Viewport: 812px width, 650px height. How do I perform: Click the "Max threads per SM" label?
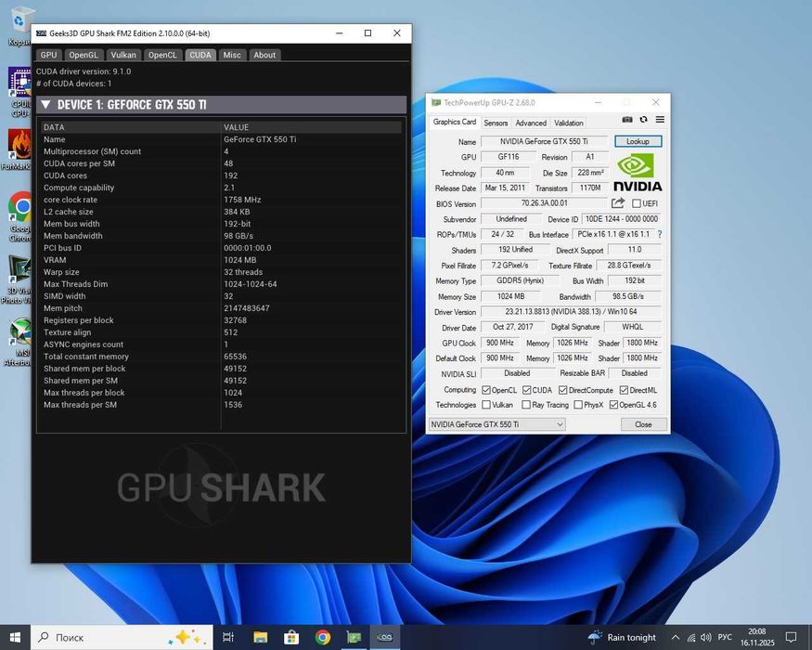click(80, 405)
